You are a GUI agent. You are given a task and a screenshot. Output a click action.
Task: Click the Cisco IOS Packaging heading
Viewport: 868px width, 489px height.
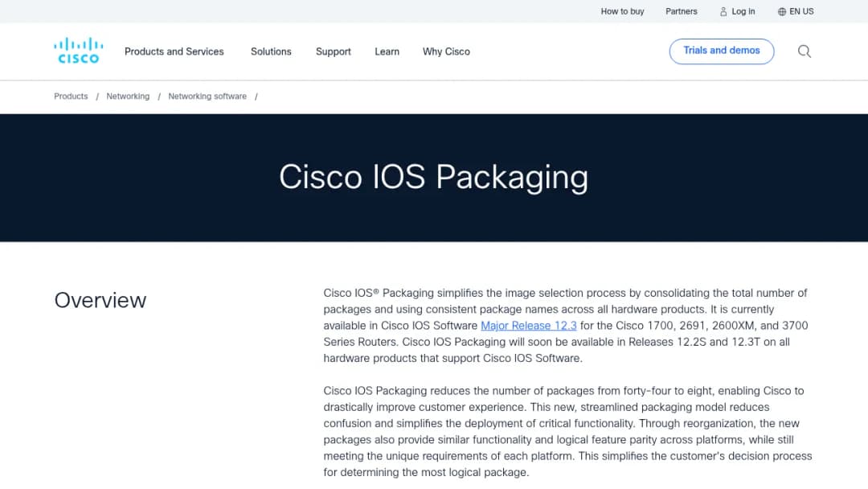pos(433,177)
